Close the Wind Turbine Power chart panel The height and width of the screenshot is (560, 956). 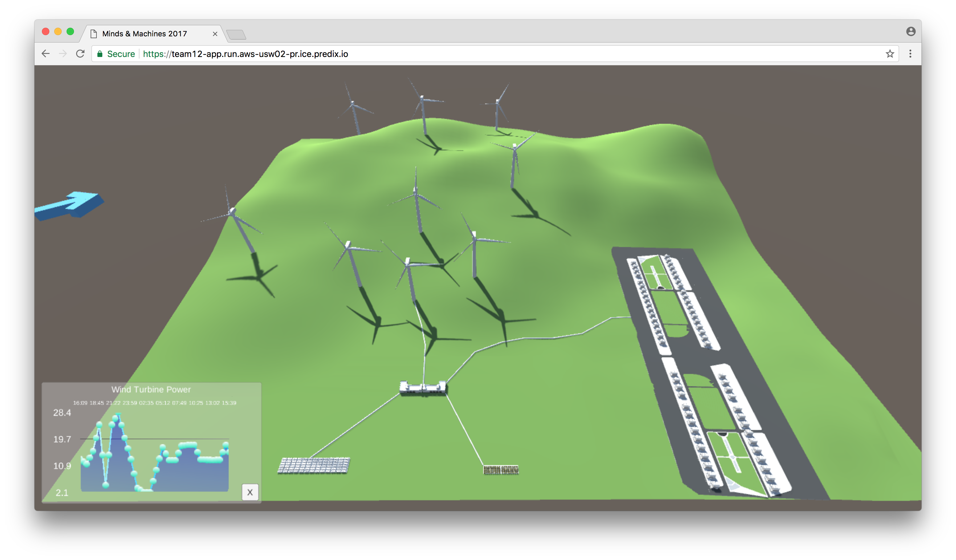(x=250, y=492)
